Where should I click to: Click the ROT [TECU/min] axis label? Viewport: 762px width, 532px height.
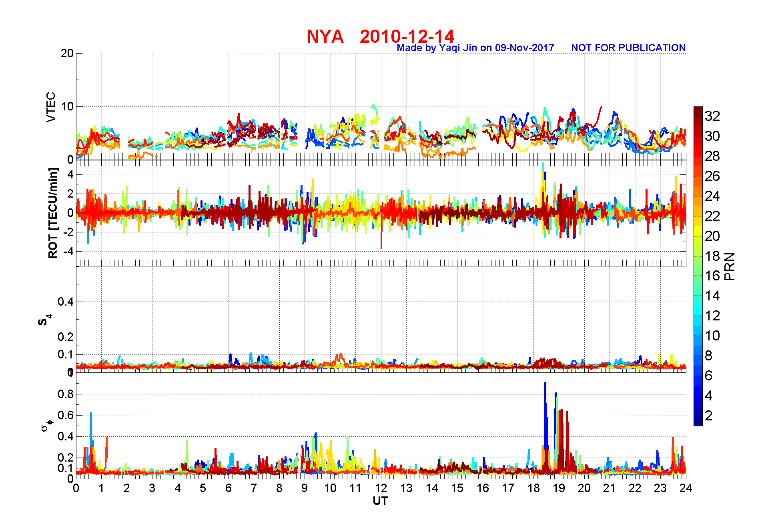pyautogui.click(x=53, y=213)
